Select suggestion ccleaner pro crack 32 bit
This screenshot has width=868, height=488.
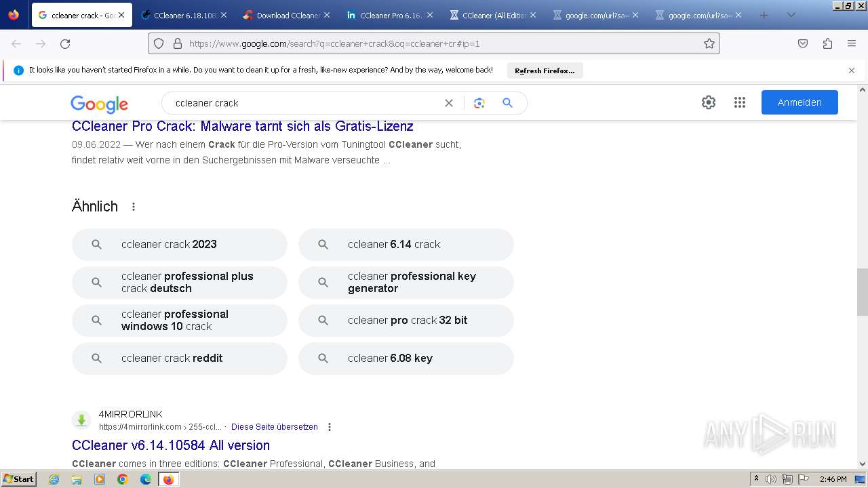click(406, 321)
